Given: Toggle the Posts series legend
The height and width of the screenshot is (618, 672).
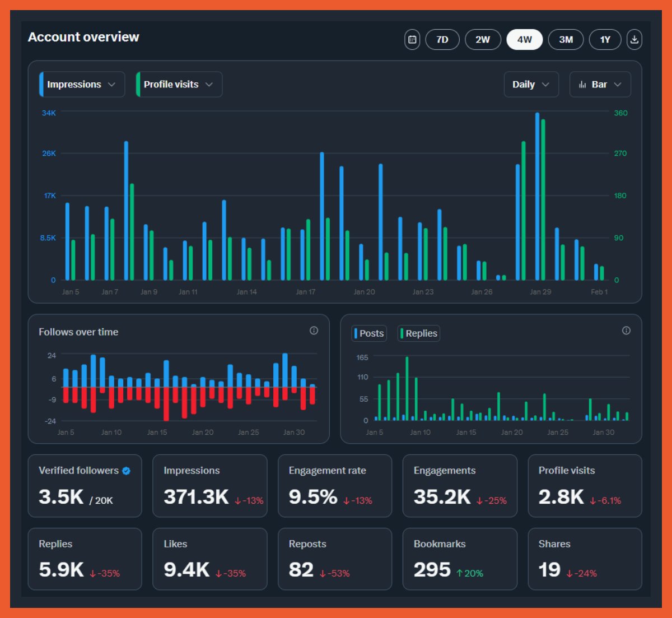Looking at the screenshot, I should point(369,333).
